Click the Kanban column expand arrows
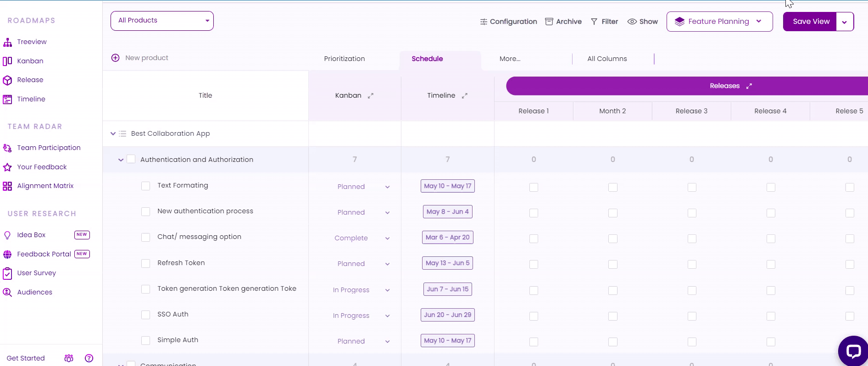The height and width of the screenshot is (366, 868). tap(371, 96)
